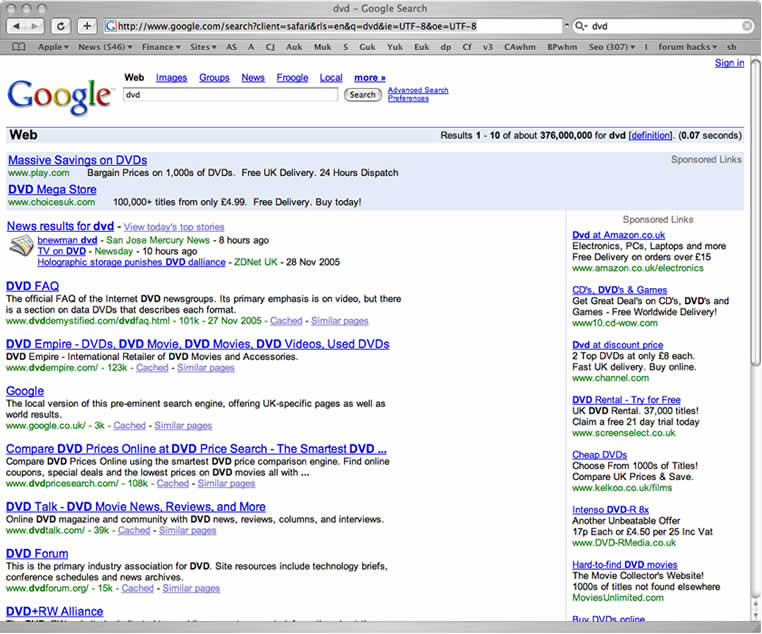Click the Google logo

pyautogui.click(x=59, y=94)
